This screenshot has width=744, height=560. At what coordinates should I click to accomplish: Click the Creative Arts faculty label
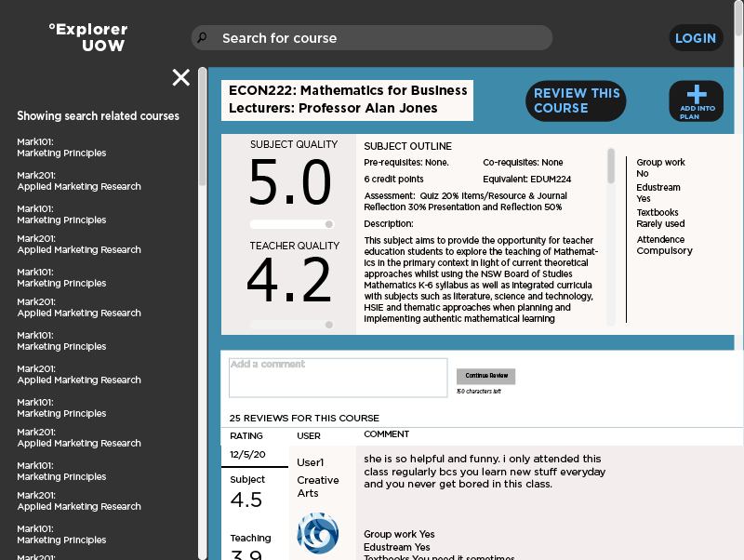point(318,487)
